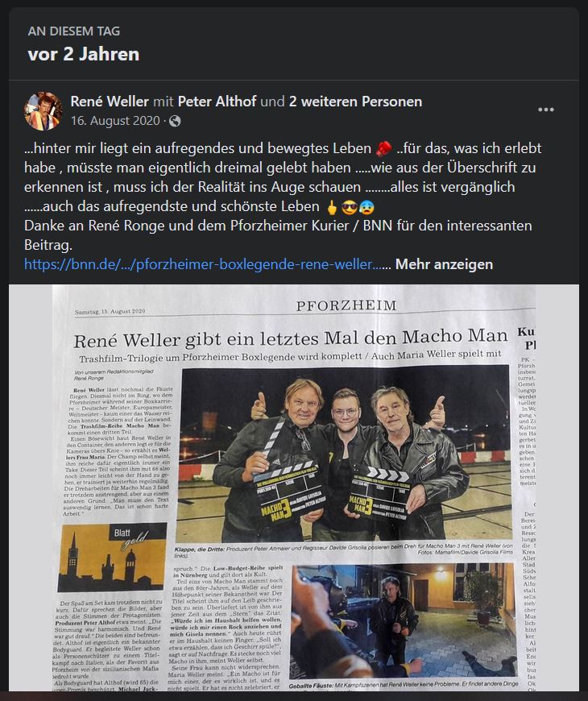Image resolution: width=588 pixels, height=701 pixels.
Task: Click the anxious sweating face emoji
Action: pos(366,207)
